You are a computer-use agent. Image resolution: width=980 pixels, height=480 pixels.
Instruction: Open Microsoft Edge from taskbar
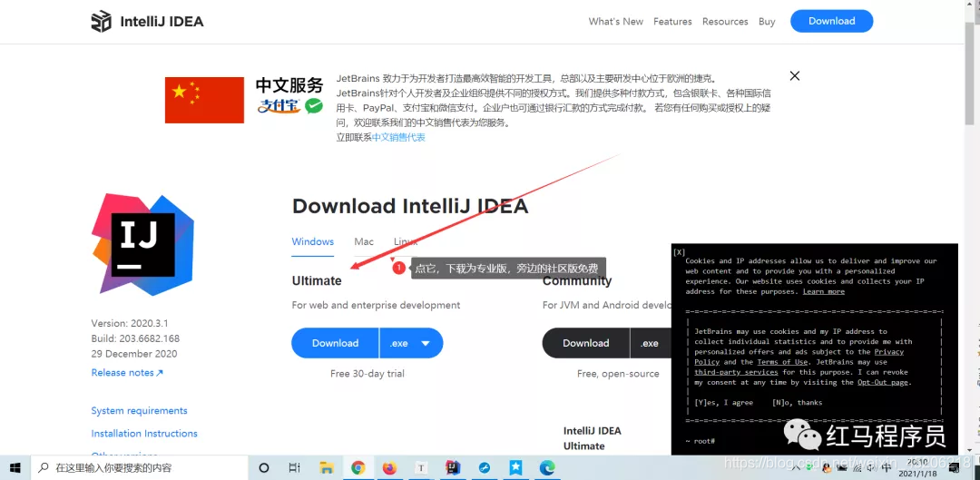pos(547,467)
